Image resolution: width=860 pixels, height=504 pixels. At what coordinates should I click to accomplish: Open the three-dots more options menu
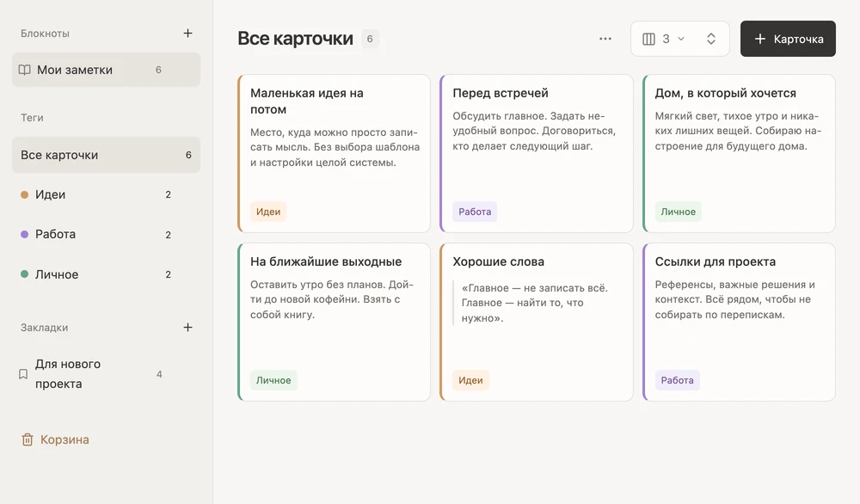(605, 39)
